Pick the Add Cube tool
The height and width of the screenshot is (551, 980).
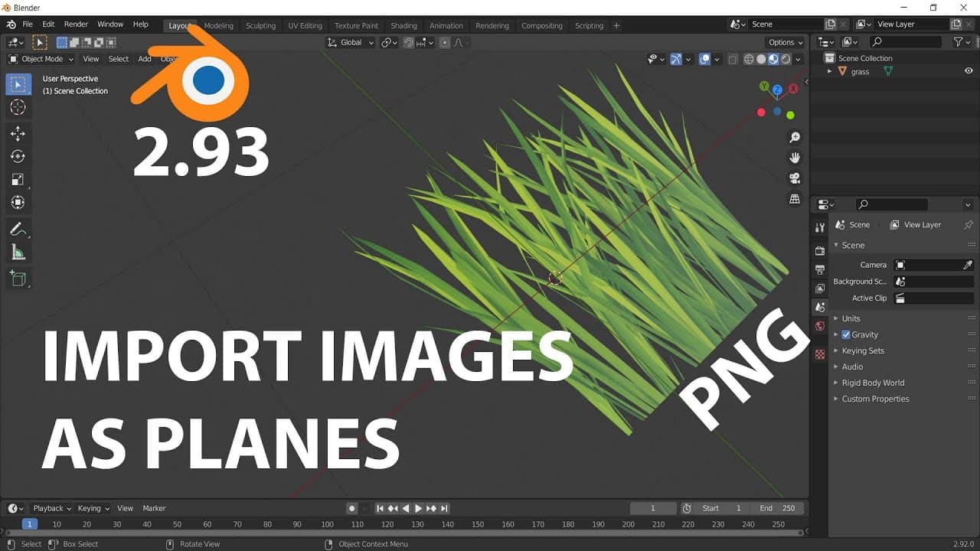pos(18,278)
